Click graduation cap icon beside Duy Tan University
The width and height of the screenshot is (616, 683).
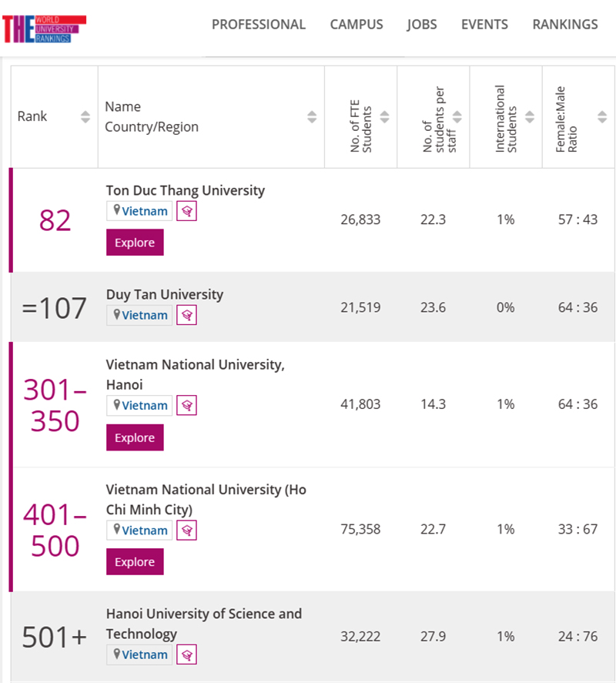click(x=186, y=315)
